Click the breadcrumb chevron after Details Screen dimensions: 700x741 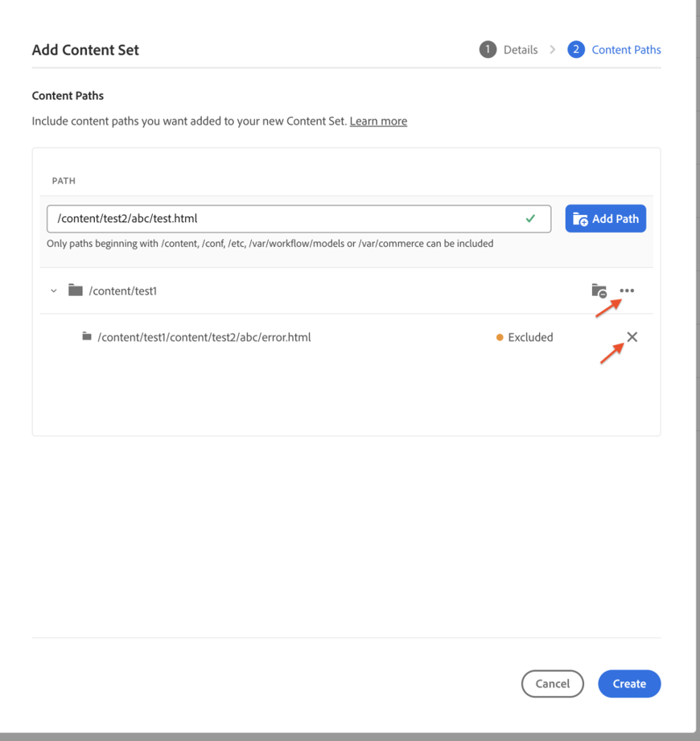[552, 50]
